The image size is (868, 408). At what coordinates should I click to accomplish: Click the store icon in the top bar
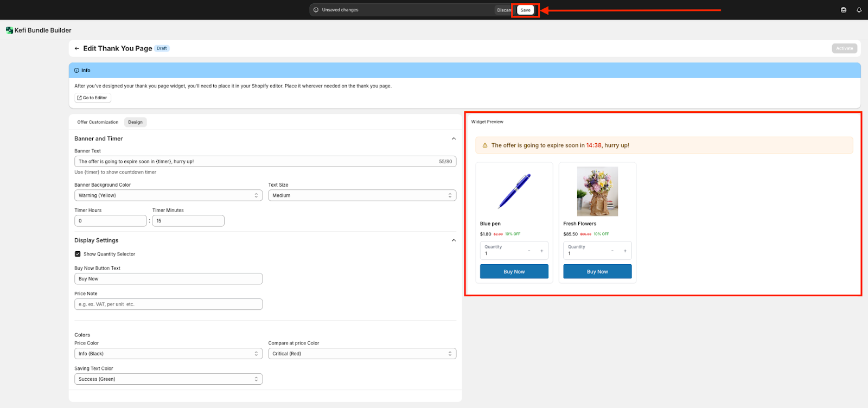(844, 10)
